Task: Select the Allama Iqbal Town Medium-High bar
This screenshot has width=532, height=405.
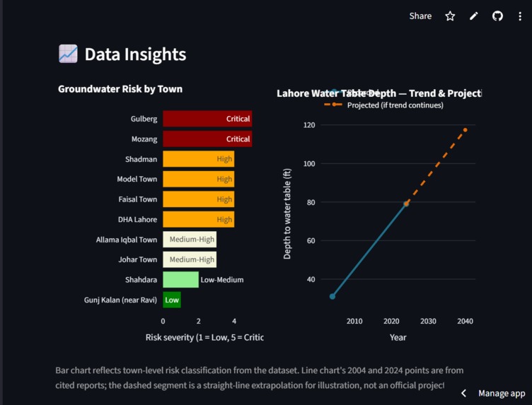Action: point(190,240)
